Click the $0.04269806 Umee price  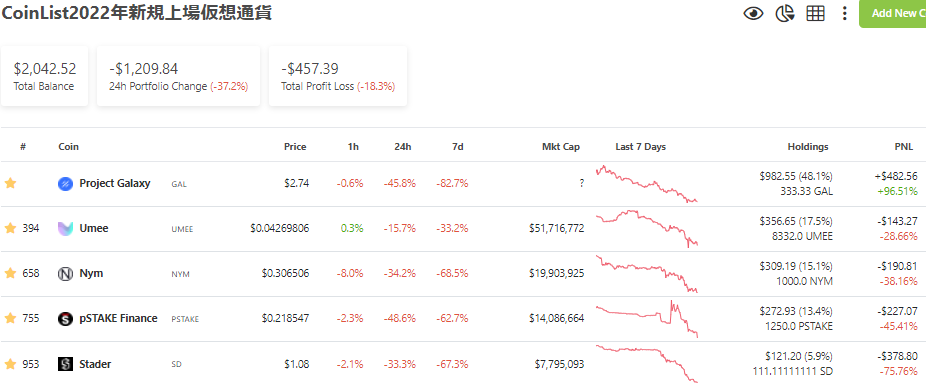pyautogui.click(x=279, y=229)
